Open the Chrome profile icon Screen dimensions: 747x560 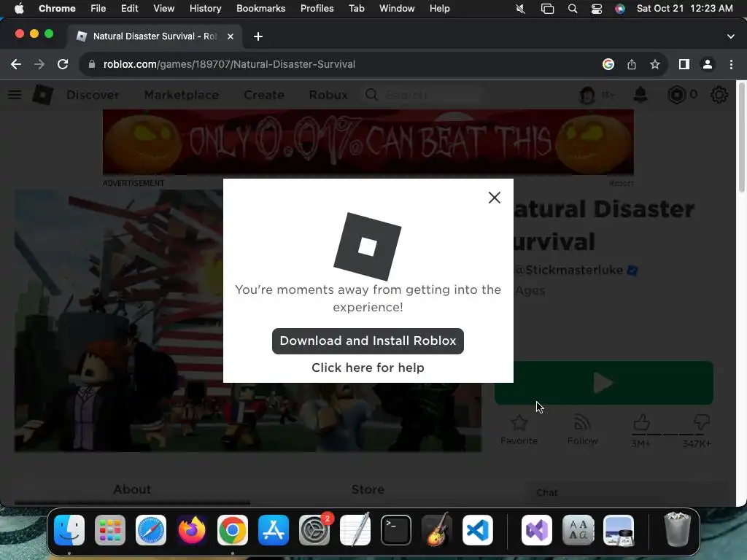[x=708, y=64]
